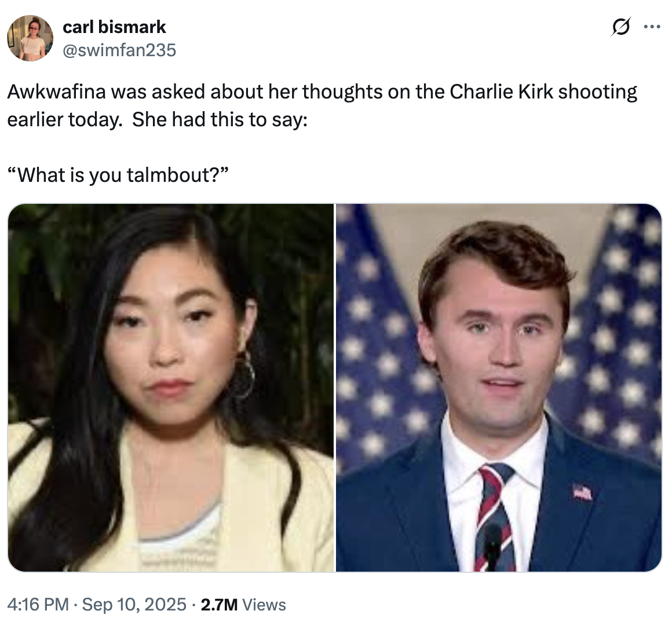
Task: Click the Grok slash-circle icon
Action: click(620, 27)
